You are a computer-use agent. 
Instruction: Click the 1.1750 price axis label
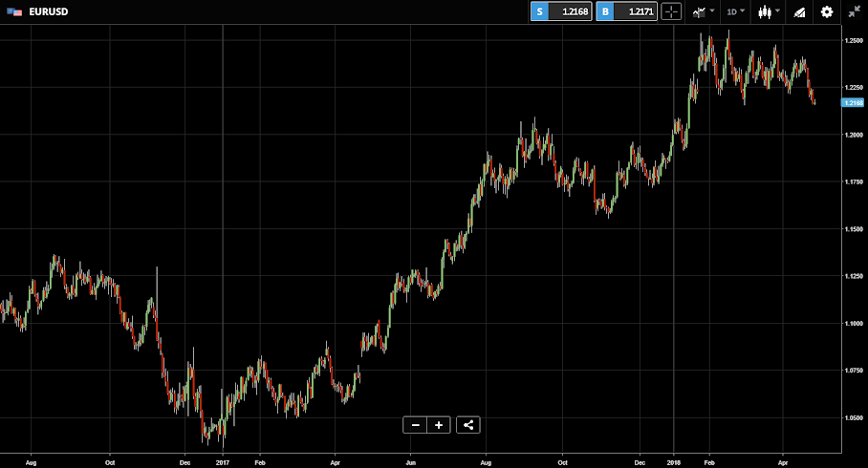854,182
